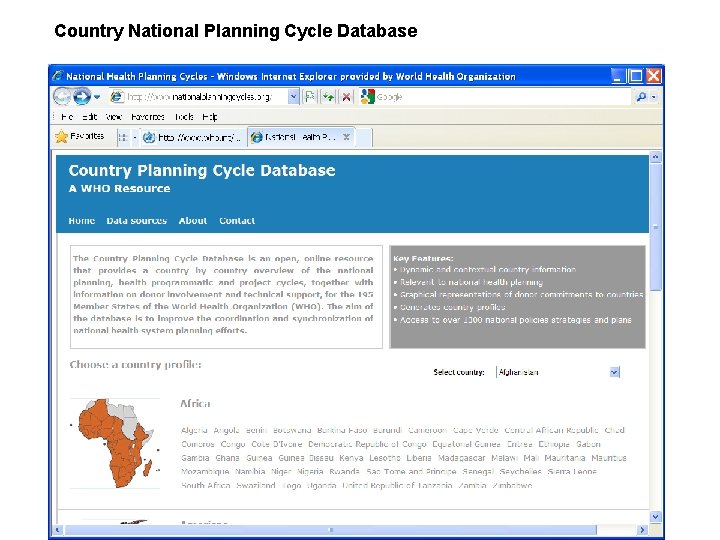The width and height of the screenshot is (720, 540).
Task: Open the Nigeria country profile
Action: [310, 472]
